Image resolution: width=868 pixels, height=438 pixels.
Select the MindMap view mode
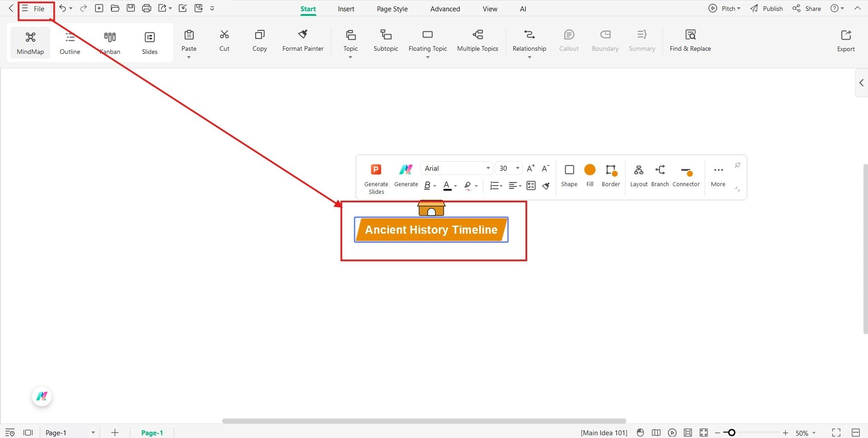point(30,42)
